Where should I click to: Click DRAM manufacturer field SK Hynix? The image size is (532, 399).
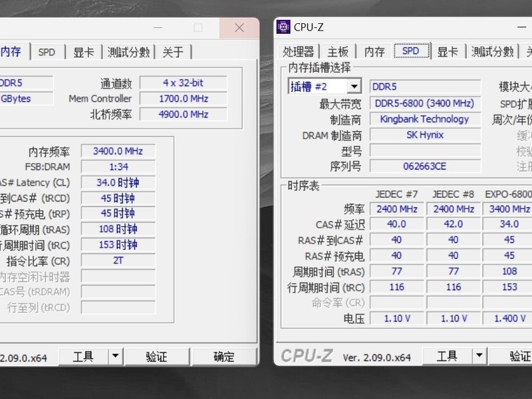425,135
